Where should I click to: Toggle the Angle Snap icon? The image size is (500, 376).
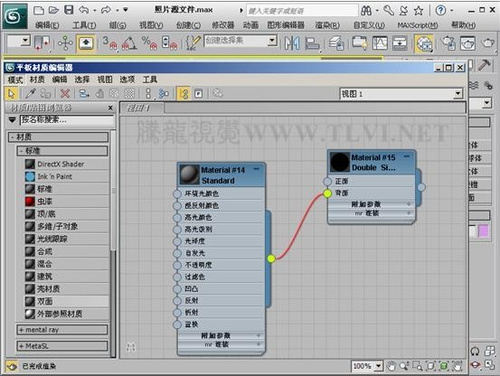tap(129, 43)
